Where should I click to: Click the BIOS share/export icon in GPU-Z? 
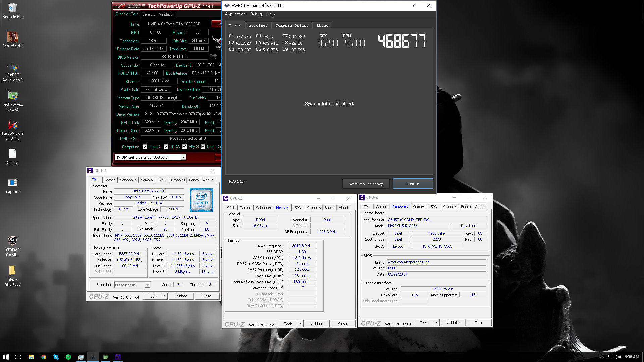pos(213,57)
